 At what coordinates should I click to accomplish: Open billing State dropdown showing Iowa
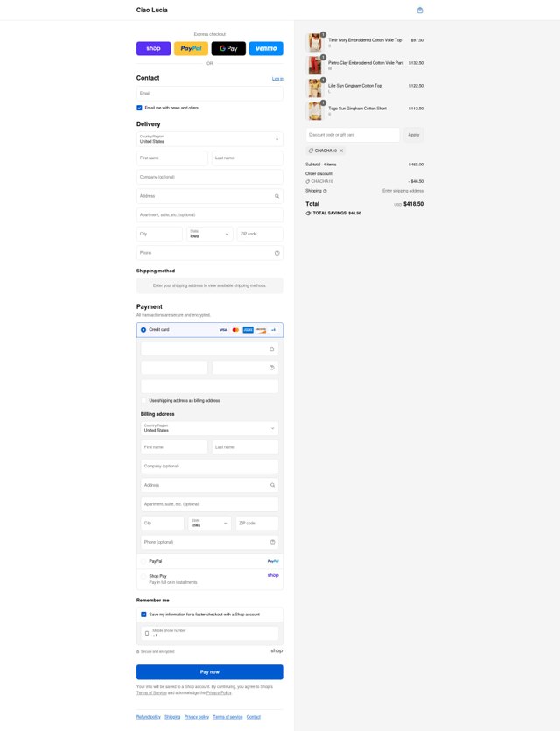pos(210,523)
